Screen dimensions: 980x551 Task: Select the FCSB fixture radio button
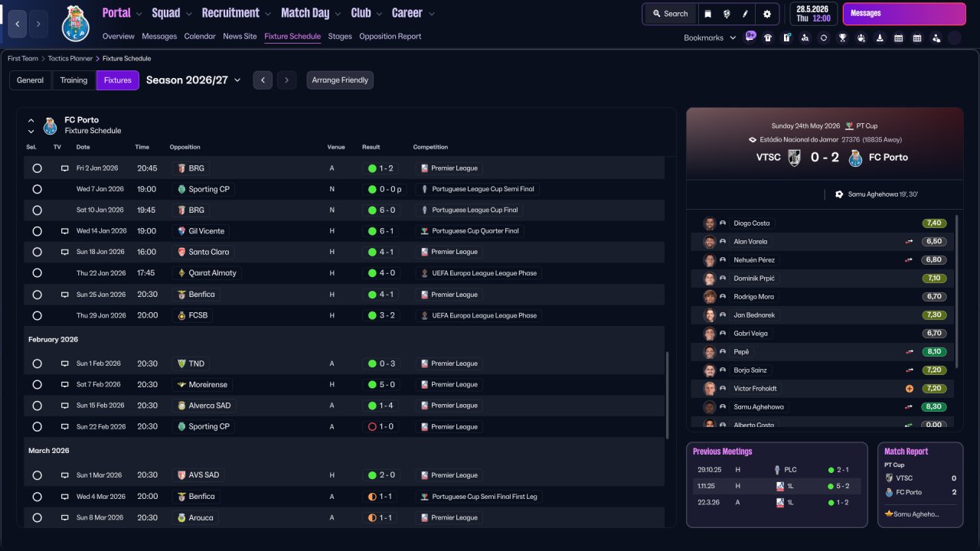tap(37, 315)
